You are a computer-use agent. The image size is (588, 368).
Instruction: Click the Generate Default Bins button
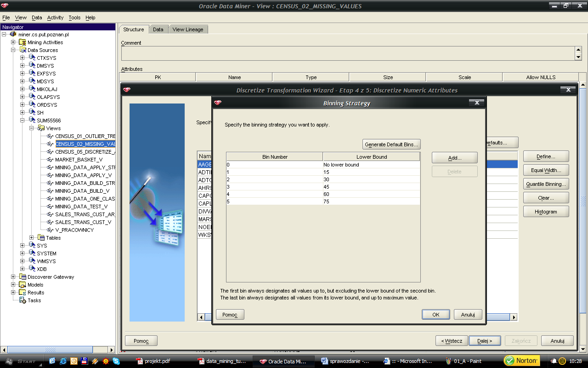coord(391,144)
